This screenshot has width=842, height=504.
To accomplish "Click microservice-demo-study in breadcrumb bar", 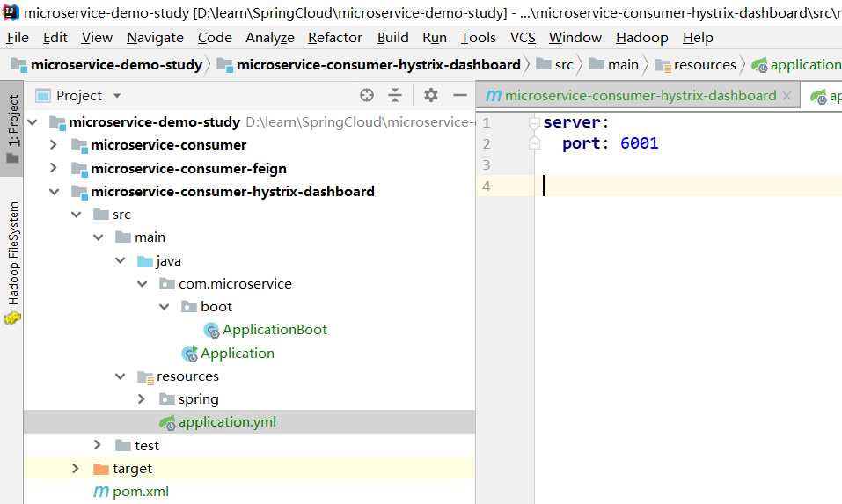I will click(x=116, y=65).
